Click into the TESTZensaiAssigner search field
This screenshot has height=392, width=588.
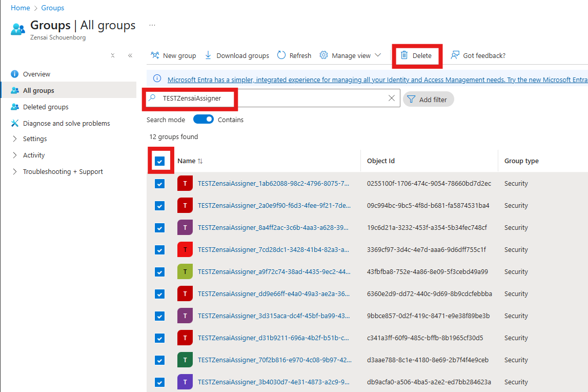(x=273, y=98)
